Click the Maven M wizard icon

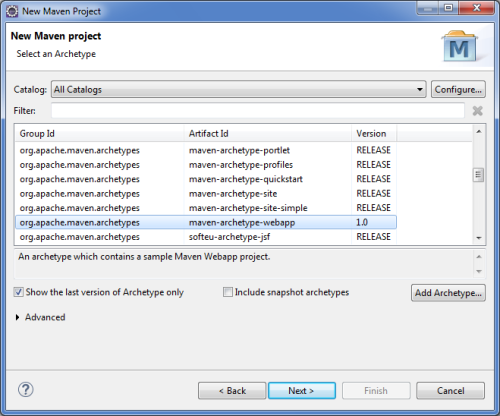pos(459,46)
